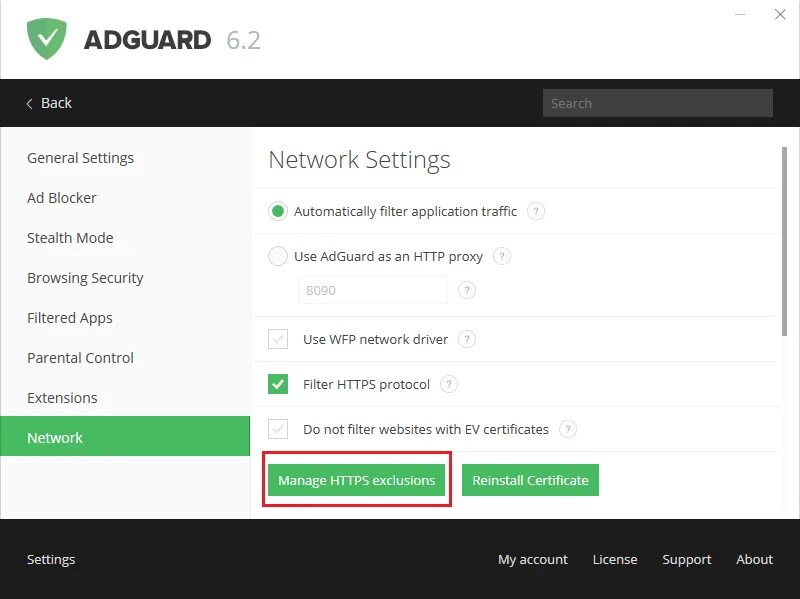
Task: Switch to the Stealth Mode section
Action: (70, 238)
